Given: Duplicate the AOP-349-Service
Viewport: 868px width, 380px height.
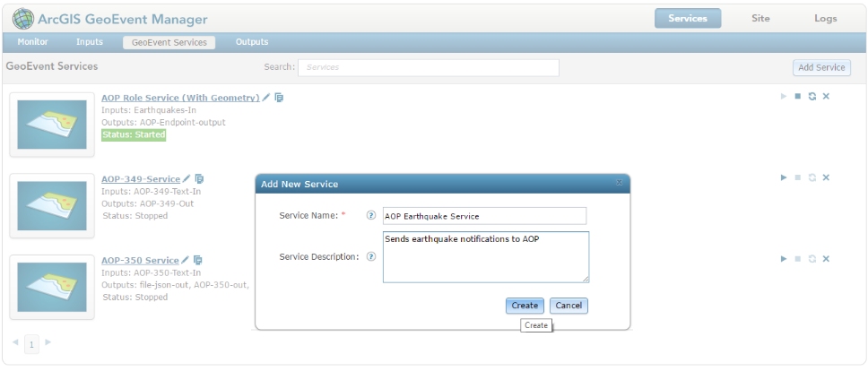Looking at the screenshot, I should (x=199, y=178).
